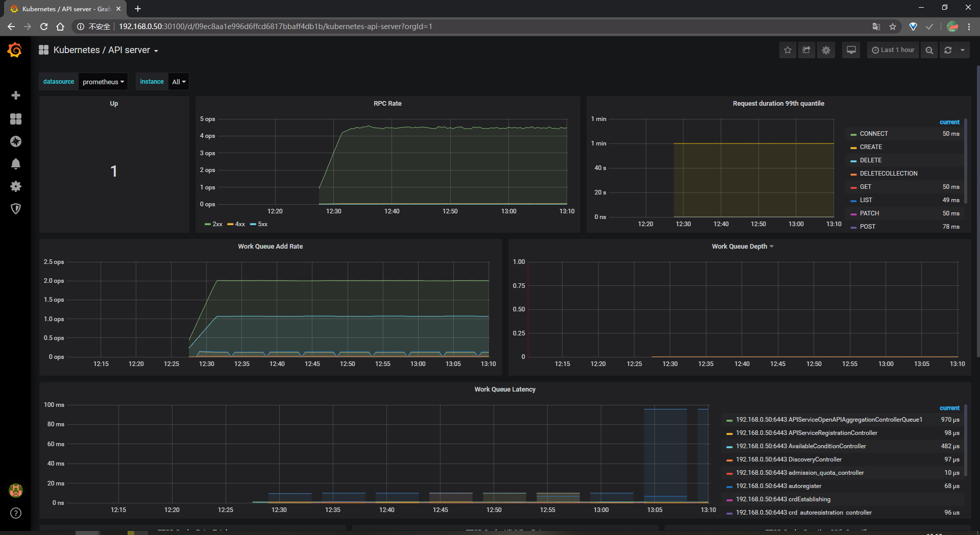Open the Help question mark icon
Image resolution: width=980 pixels, height=535 pixels.
pos(16,513)
